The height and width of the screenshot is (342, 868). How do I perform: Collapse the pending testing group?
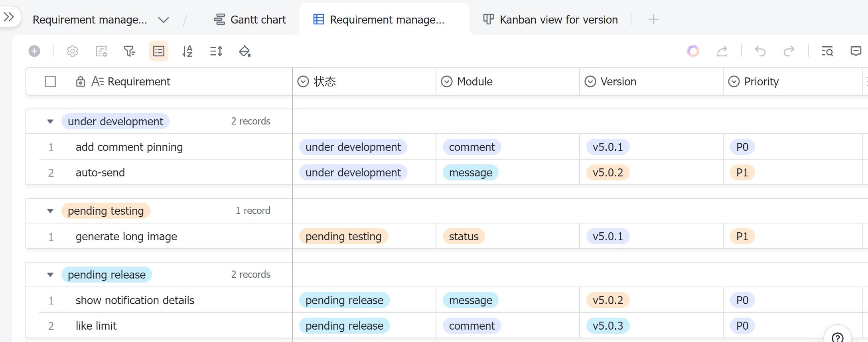(50, 211)
